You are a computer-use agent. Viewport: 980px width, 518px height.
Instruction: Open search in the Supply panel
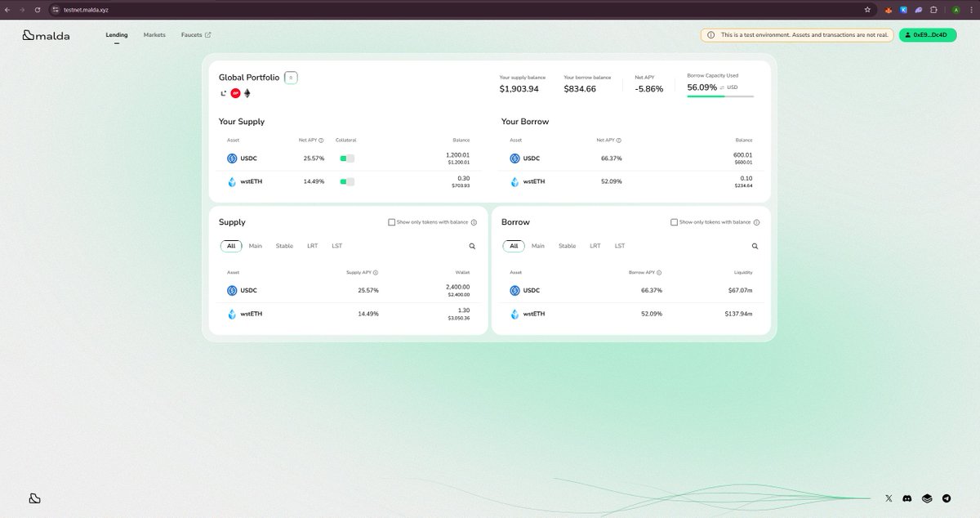(472, 246)
